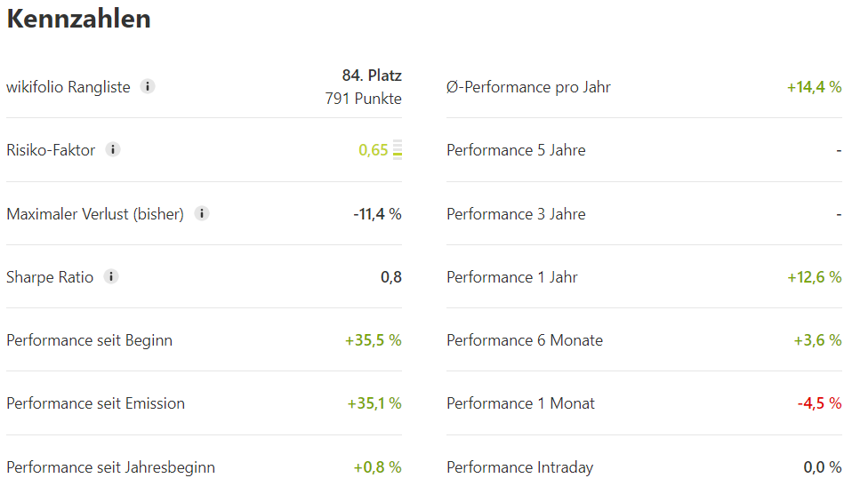Click the Performance seit Beginn value

[374, 340]
